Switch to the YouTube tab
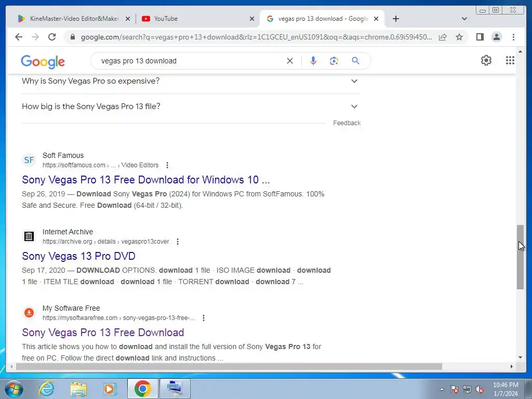 (198, 19)
